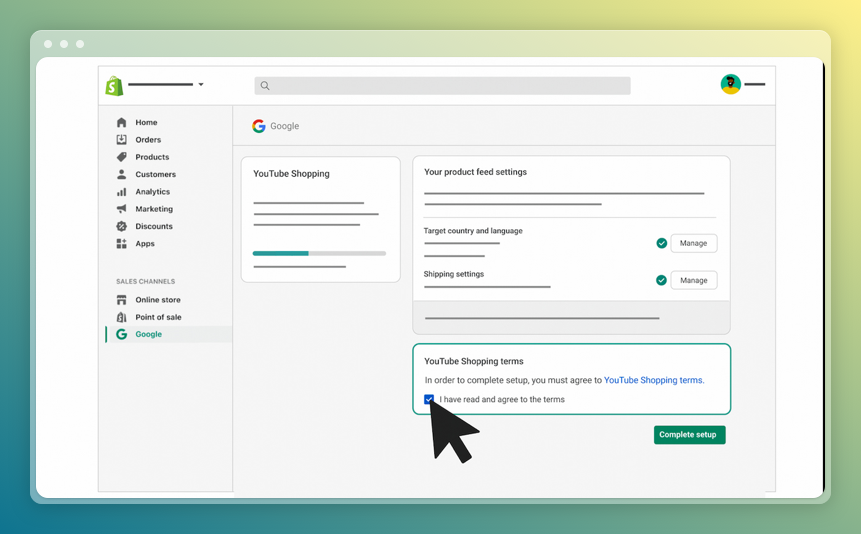Open the Apps grid icon
861x534 pixels.
coord(122,244)
